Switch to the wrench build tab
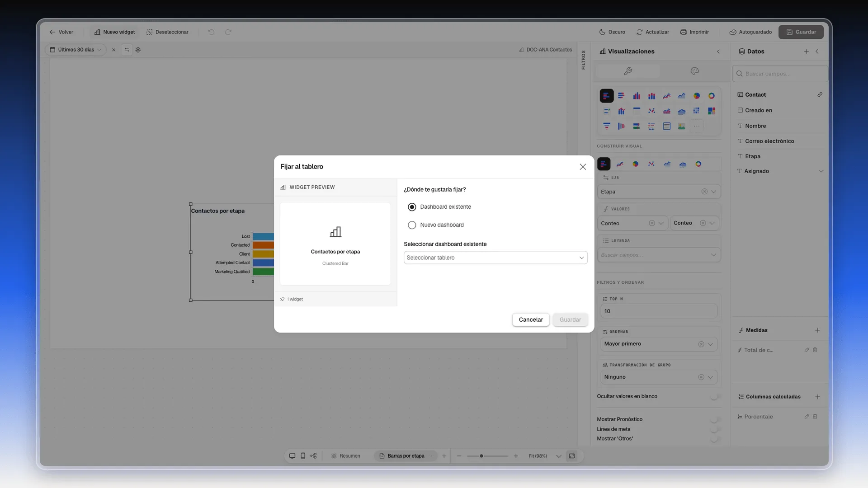Screen dimensions: 868x488 coord(628,71)
